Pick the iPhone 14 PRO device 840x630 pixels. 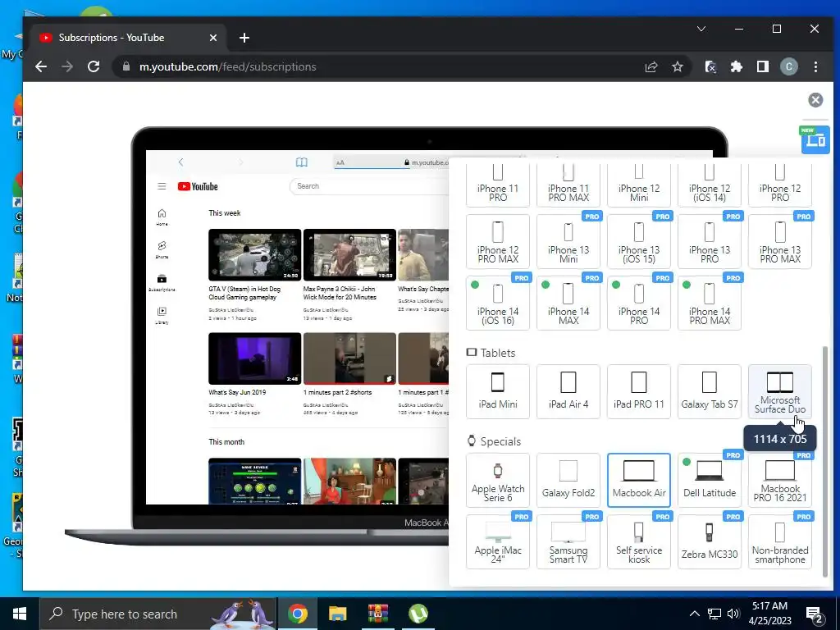(x=638, y=304)
